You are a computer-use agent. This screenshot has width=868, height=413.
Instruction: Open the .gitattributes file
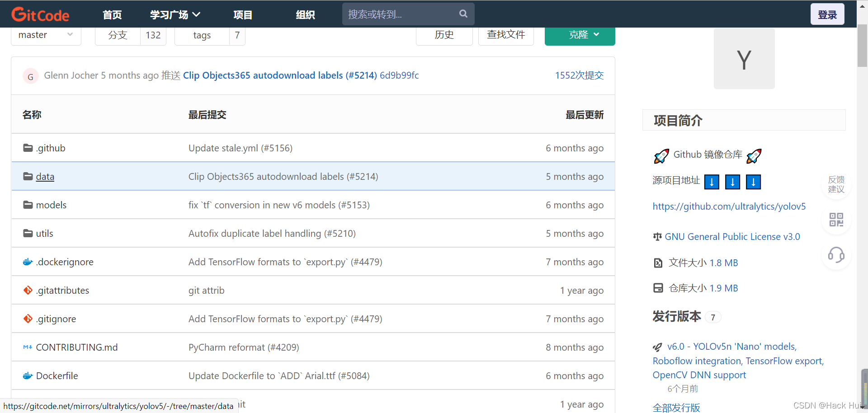[62, 291]
